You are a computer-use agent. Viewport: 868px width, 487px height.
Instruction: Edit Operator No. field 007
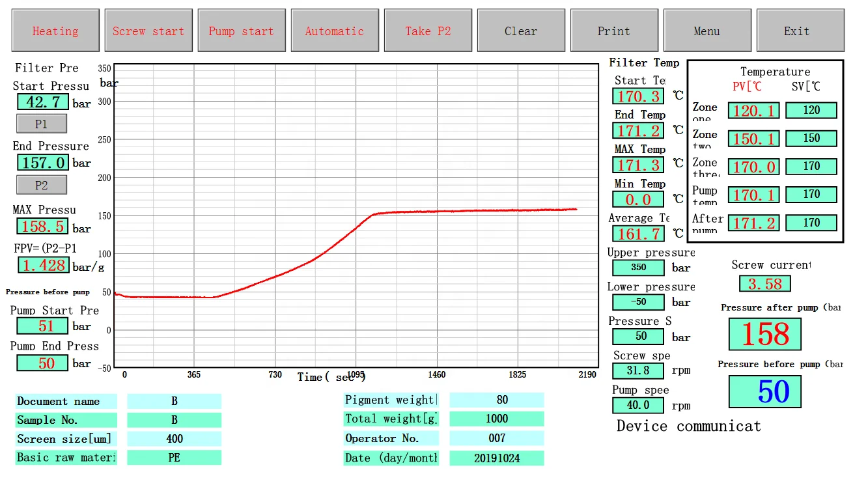[497, 438]
